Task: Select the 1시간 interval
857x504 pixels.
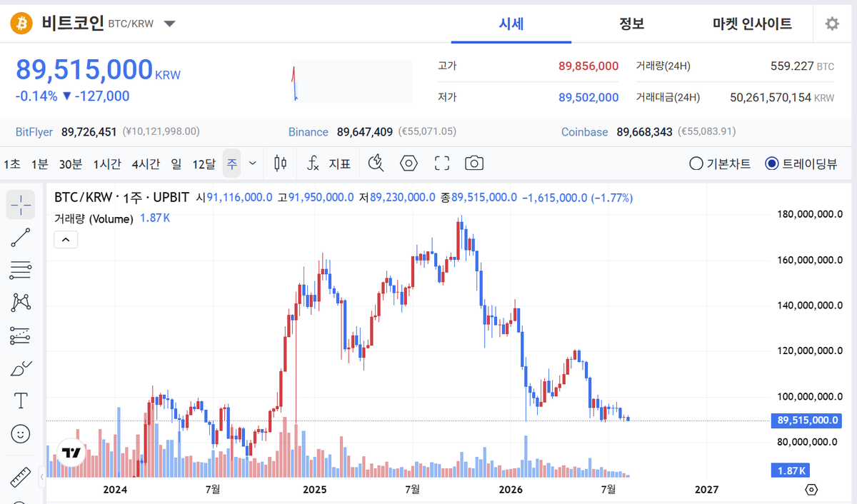Action: click(x=107, y=163)
